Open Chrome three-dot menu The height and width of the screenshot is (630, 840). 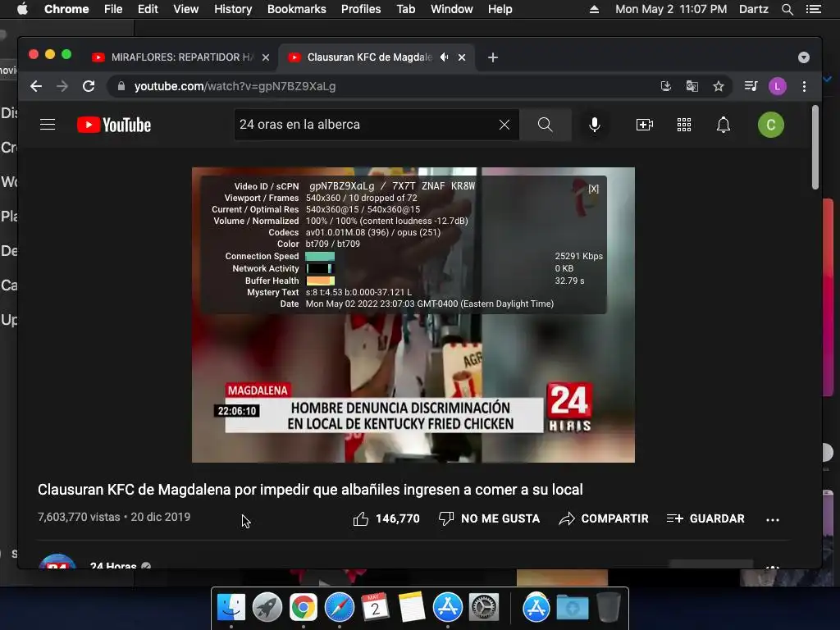[x=804, y=86]
